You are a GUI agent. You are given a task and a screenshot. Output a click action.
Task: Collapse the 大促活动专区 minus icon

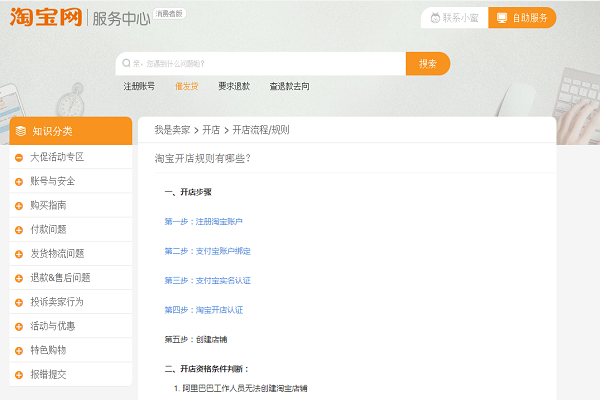19,157
